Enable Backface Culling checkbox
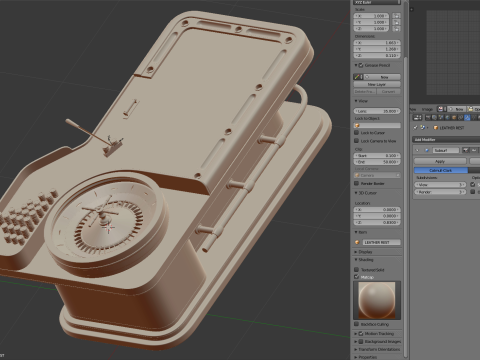Image resolution: width=480 pixels, height=360 pixels. point(356,324)
